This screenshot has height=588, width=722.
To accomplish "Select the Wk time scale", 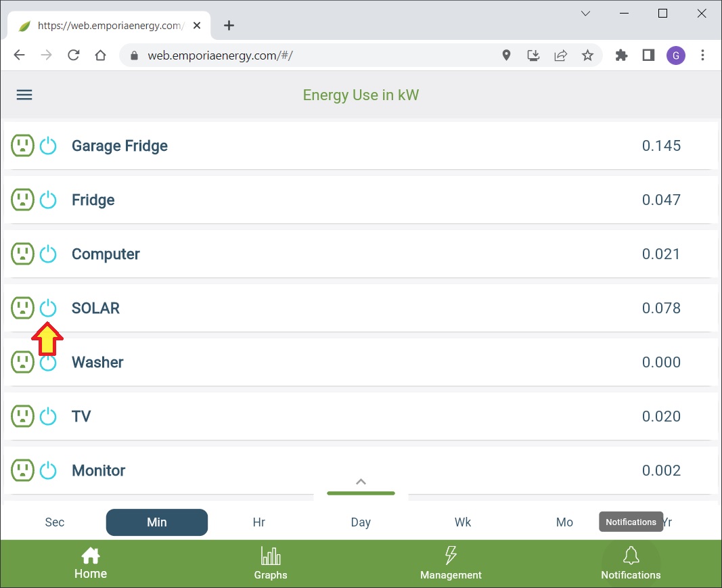I will tap(463, 522).
